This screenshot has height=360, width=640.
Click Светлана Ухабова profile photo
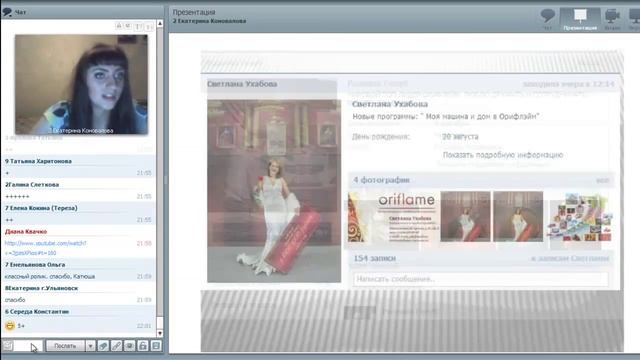pyautogui.click(x=274, y=191)
